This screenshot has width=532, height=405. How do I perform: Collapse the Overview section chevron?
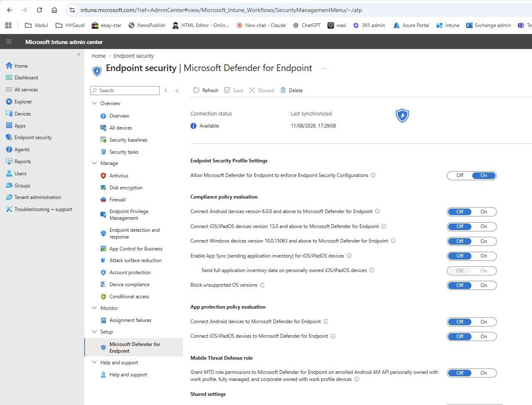(94, 103)
